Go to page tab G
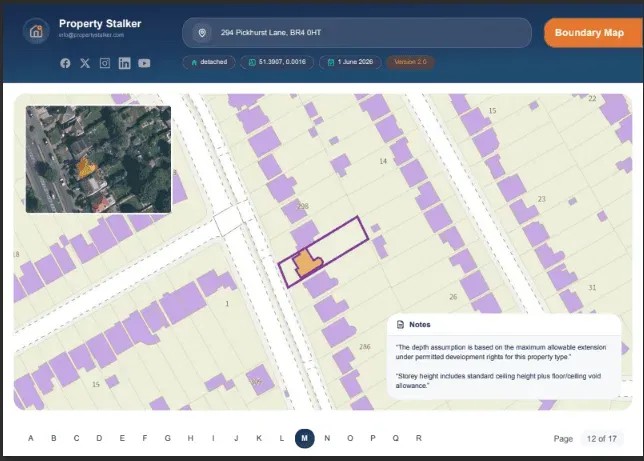 tap(168, 438)
